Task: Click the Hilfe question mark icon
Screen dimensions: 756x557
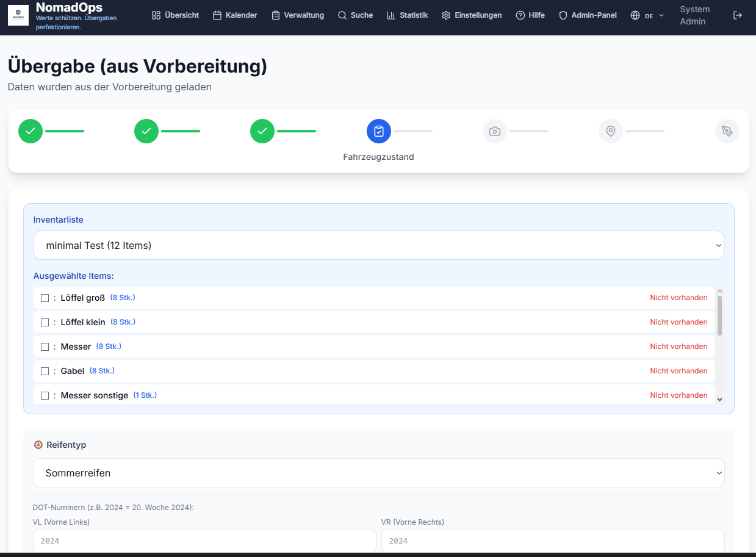Action: click(x=520, y=15)
